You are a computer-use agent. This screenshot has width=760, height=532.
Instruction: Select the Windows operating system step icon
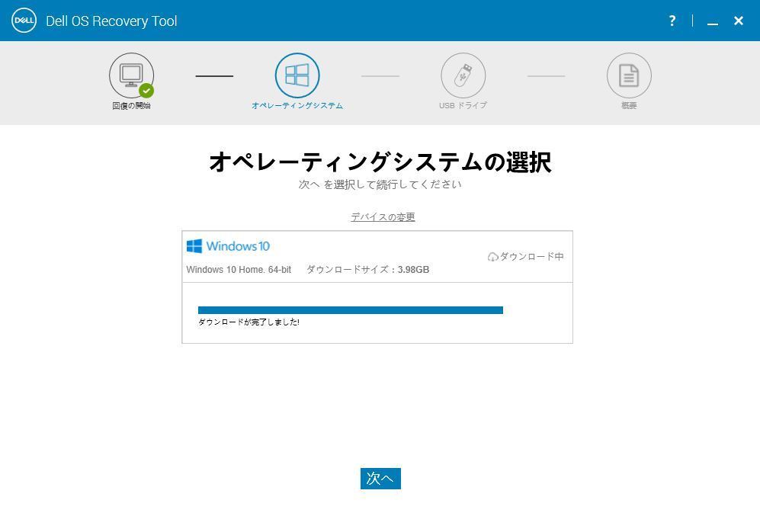[x=297, y=75]
